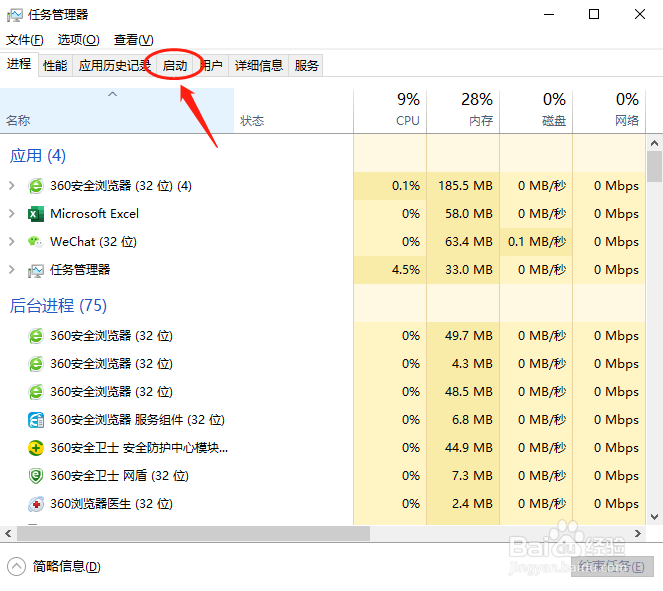Switch to the 详细信息 tab
Image resolution: width=663 pixels, height=591 pixels.
(x=259, y=66)
